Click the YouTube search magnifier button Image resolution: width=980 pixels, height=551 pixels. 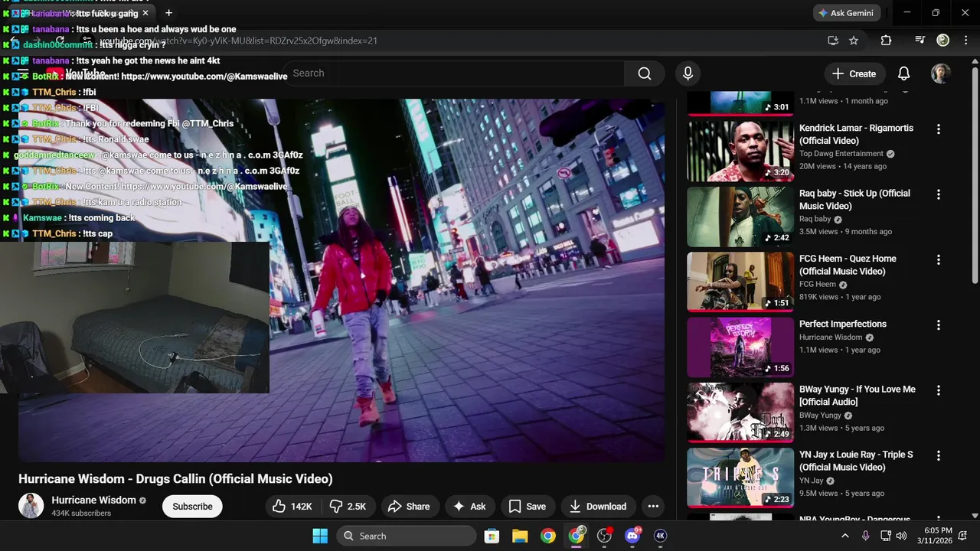(x=645, y=73)
